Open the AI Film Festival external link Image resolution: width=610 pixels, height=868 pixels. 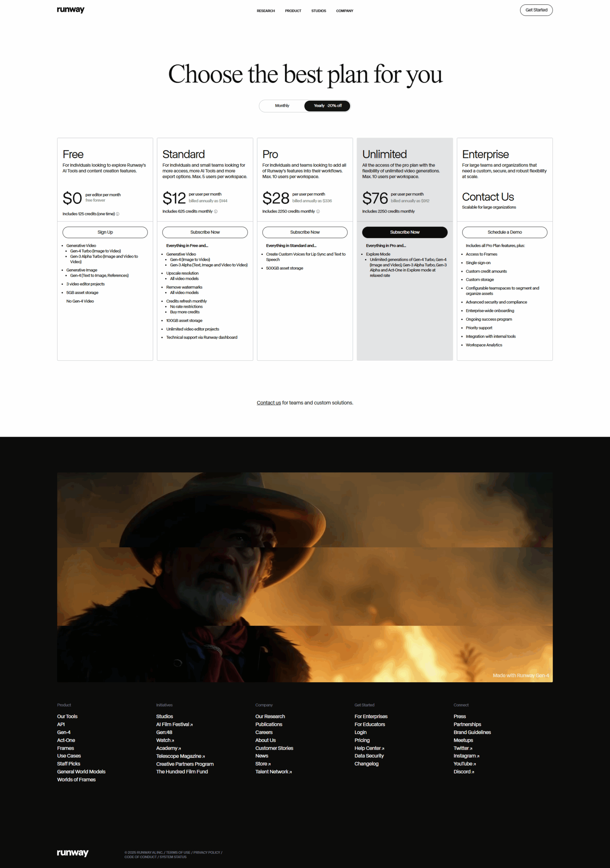pyautogui.click(x=174, y=724)
